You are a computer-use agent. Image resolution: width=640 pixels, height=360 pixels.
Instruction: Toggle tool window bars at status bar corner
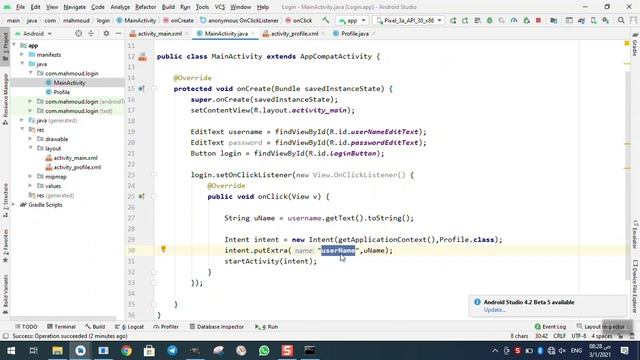[5, 336]
